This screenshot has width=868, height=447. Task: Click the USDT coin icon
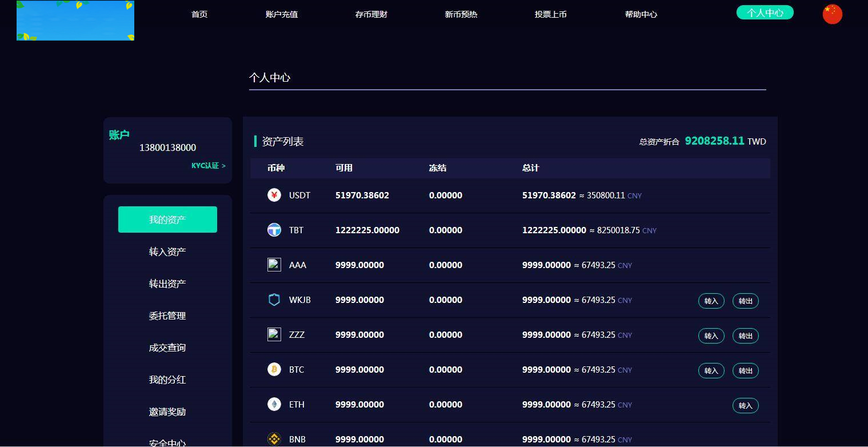pos(274,195)
